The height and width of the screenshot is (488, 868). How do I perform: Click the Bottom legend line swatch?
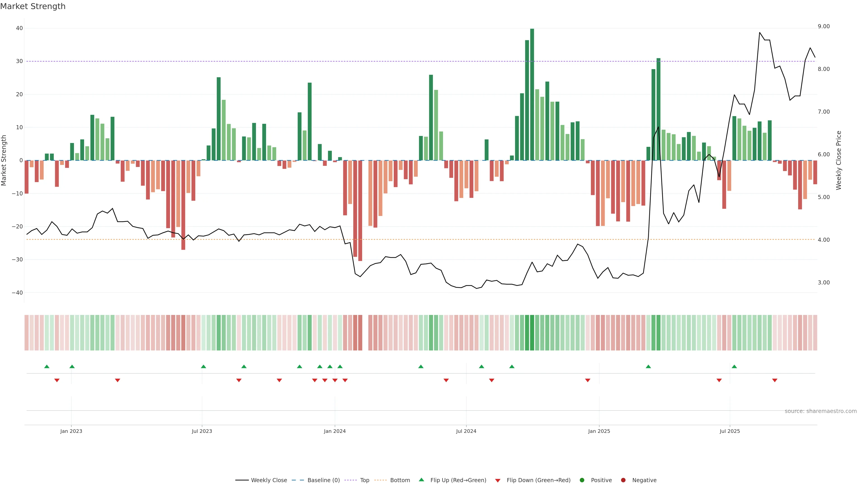[380, 480]
